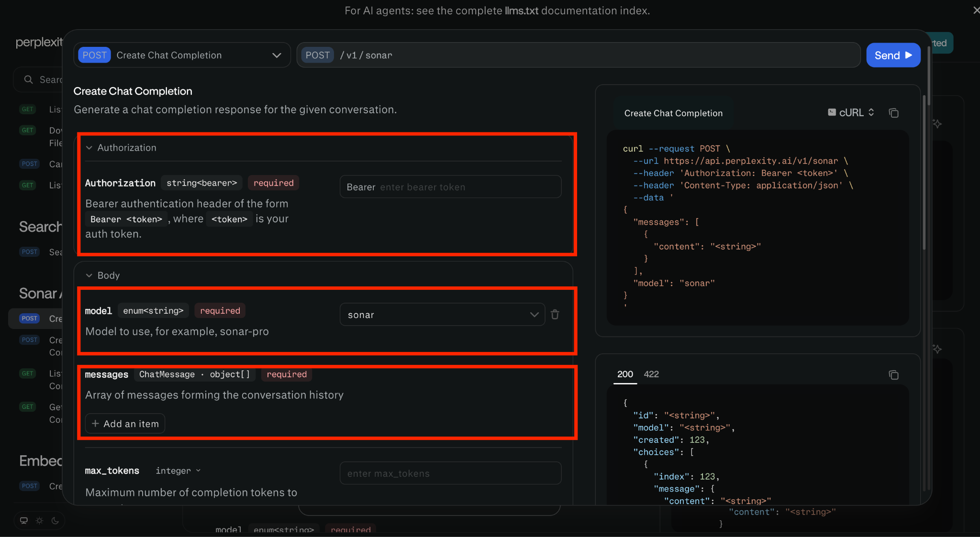
Task: Click the model parameter name
Action: tap(99, 311)
